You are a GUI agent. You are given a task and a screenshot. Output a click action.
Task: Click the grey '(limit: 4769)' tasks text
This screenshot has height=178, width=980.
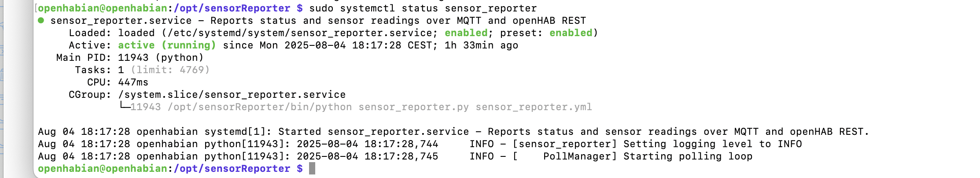170,70
